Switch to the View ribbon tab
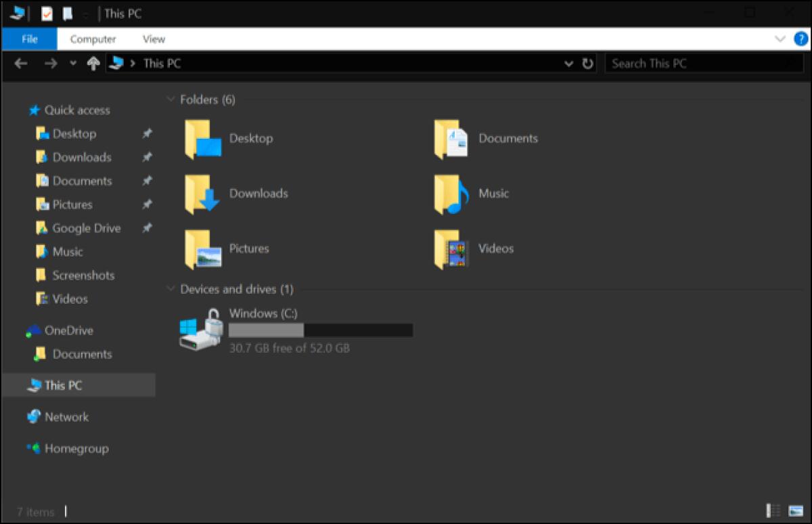This screenshot has height=524, width=812. 154,39
